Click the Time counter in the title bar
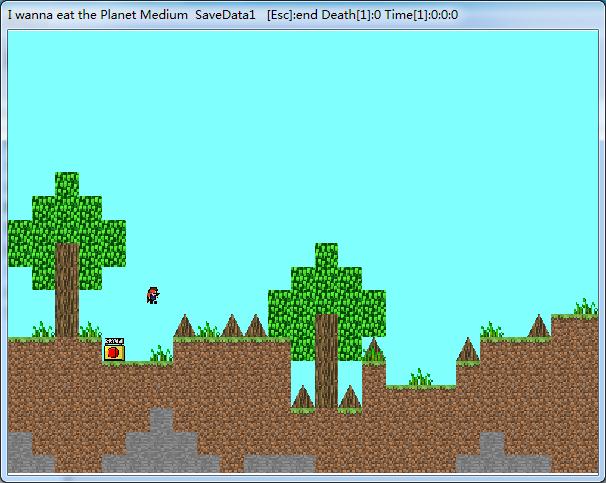The image size is (606, 483). (422, 16)
